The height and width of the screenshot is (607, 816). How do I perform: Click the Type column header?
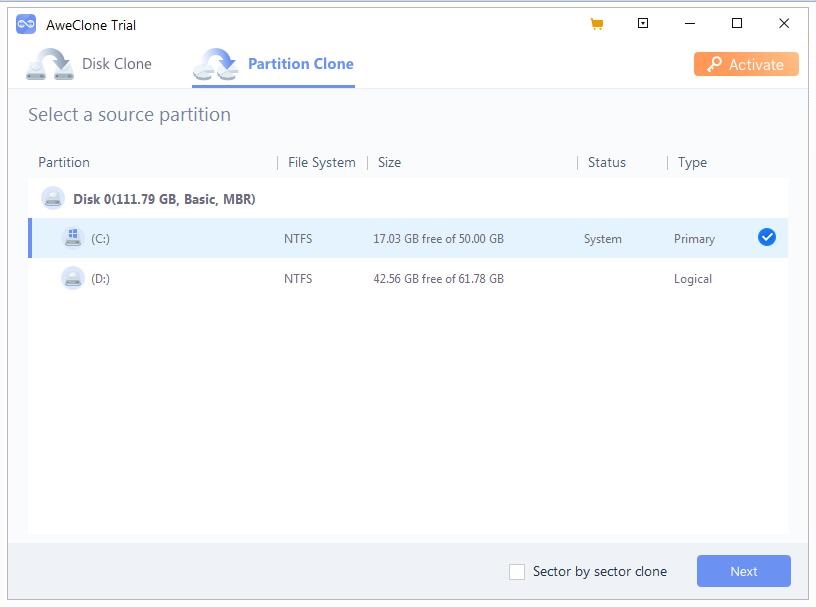click(x=692, y=162)
